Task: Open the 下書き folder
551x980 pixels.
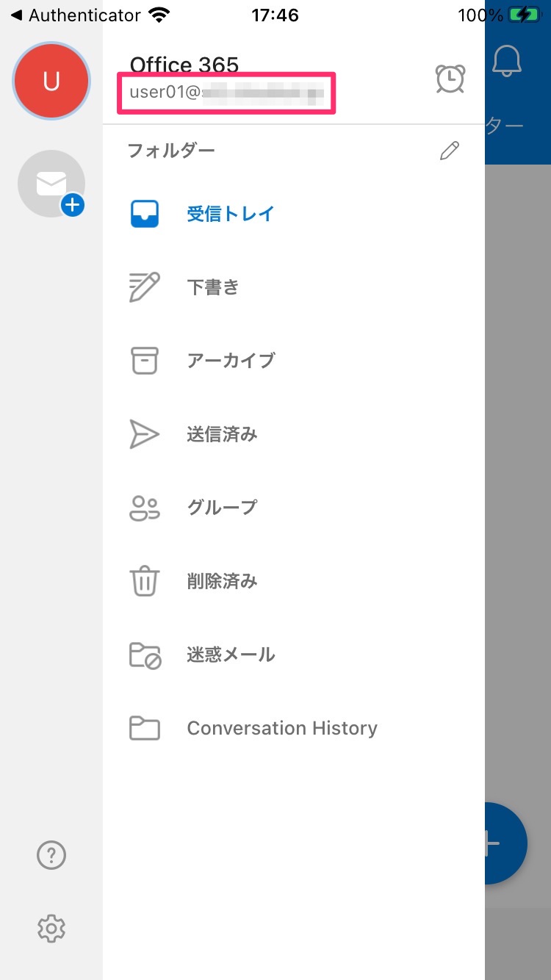Action: (x=294, y=287)
